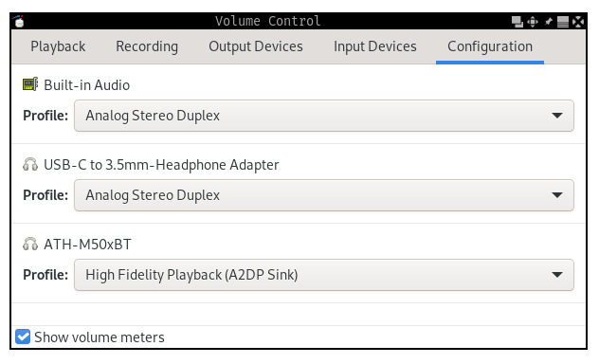Open the ATH-M50xBT profile dropdown
Image resolution: width=599 pixels, height=364 pixels.
point(324,275)
